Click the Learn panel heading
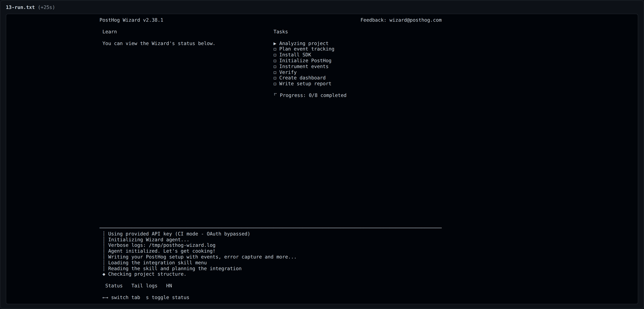This screenshot has width=644, height=309. coord(110,32)
